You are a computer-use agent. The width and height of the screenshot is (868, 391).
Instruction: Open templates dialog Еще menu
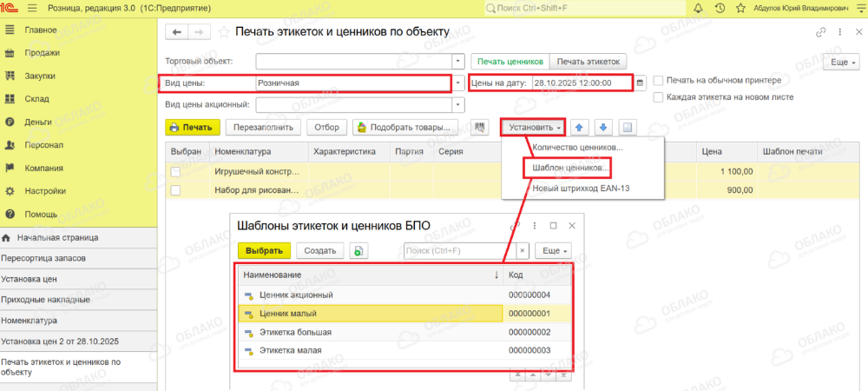pos(553,250)
